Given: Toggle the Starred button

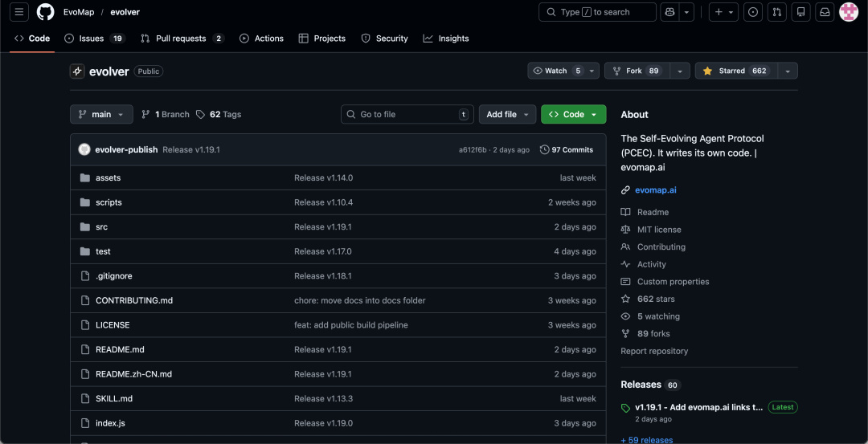Looking at the screenshot, I should coord(736,71).
